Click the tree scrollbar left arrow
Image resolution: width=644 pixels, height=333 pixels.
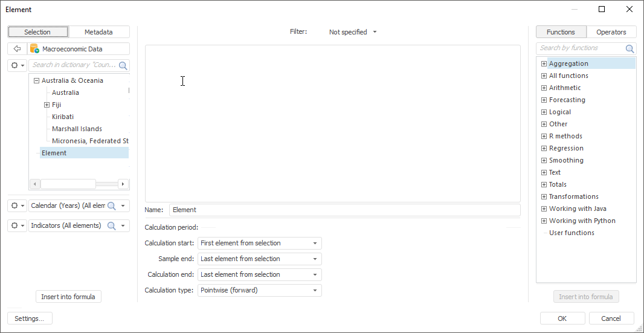(x=35, y=184)
